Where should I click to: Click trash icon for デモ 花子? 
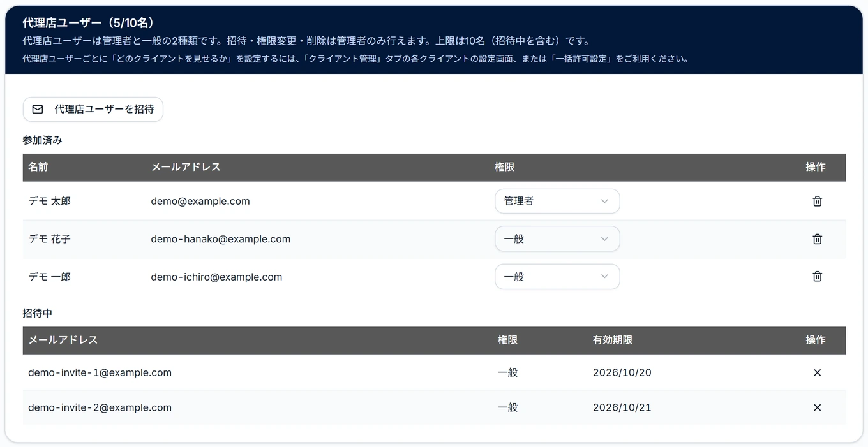click(817, 239)
